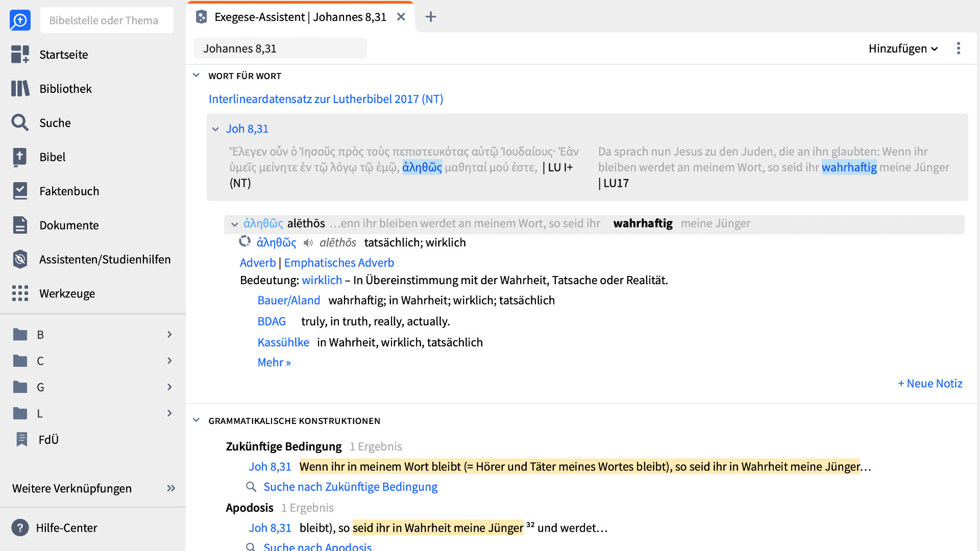Open Interlineardatensatz zur Lutherbibel 2017 link

coord(326,99)
